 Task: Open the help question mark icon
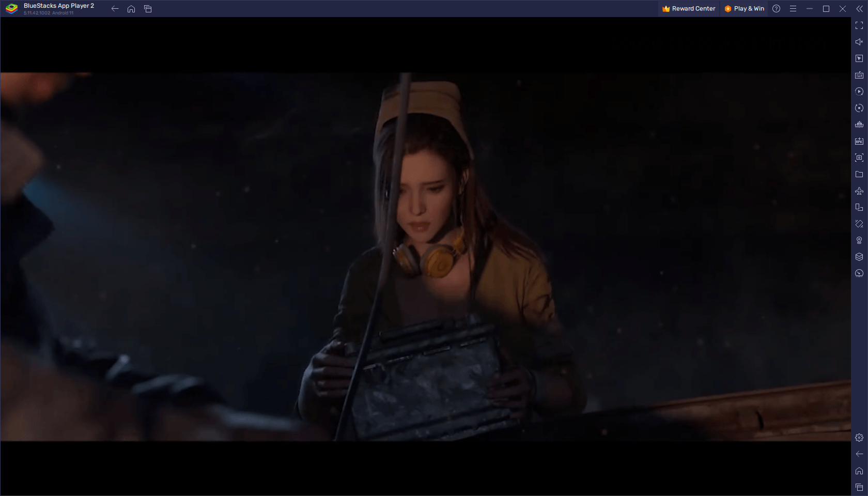point(776,9)
